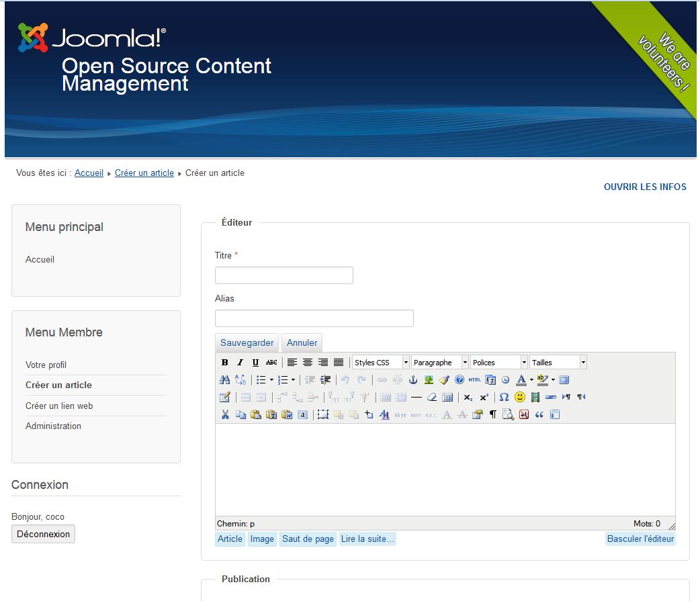
Task: Apply text color with A icon
Action: pos(521,379)
